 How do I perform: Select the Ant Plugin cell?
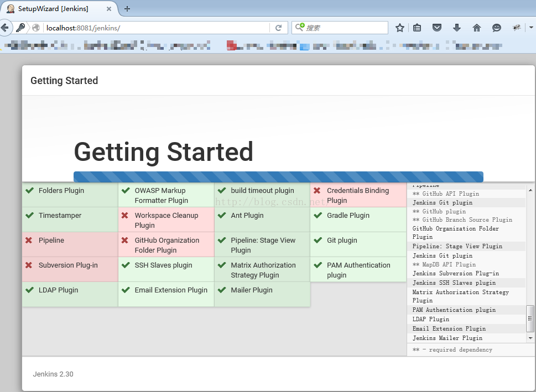pyautogui.click(x=262, y=219)
